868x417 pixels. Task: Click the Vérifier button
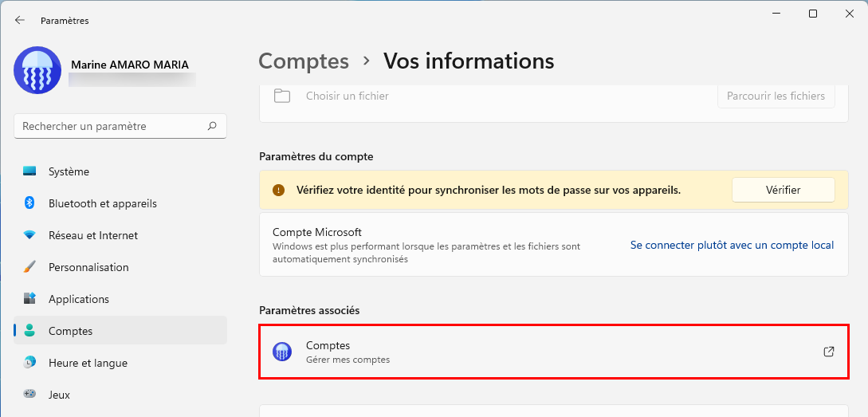[783, 190]
